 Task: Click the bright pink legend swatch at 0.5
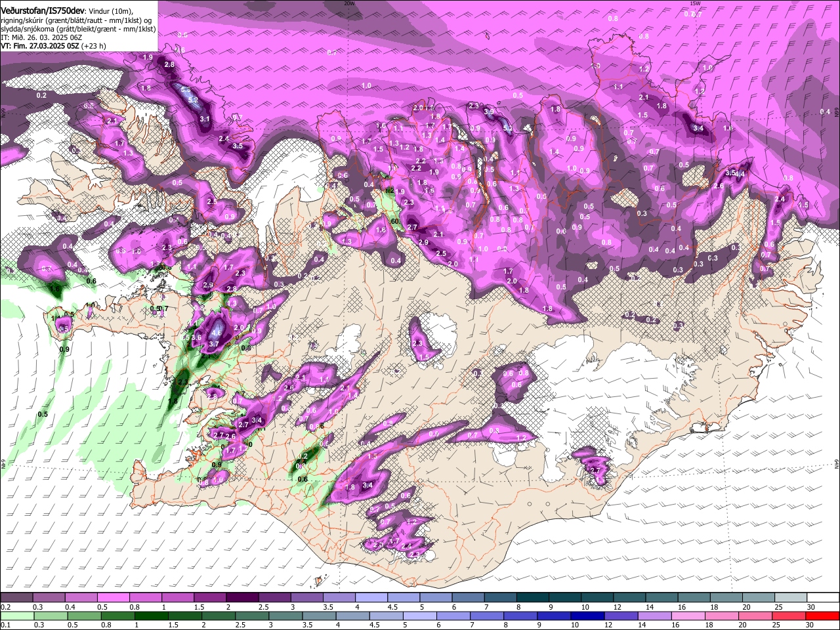pos(113,597)
